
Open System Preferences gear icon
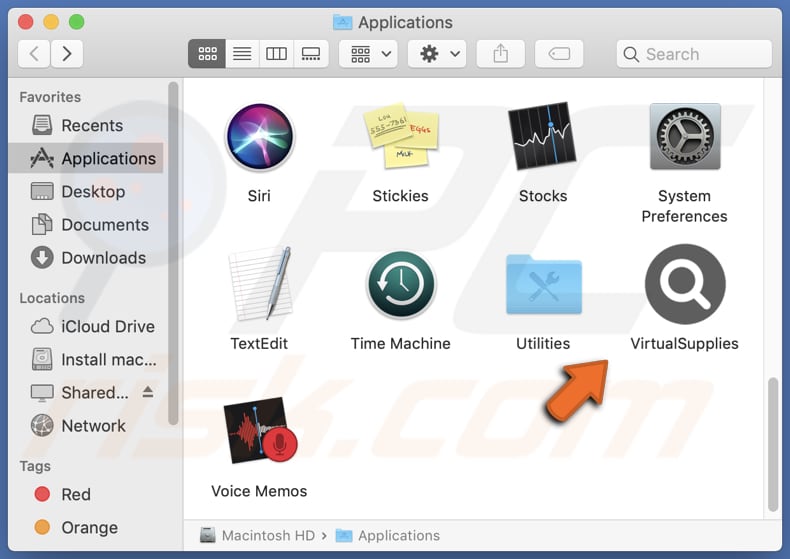point(685,136)
